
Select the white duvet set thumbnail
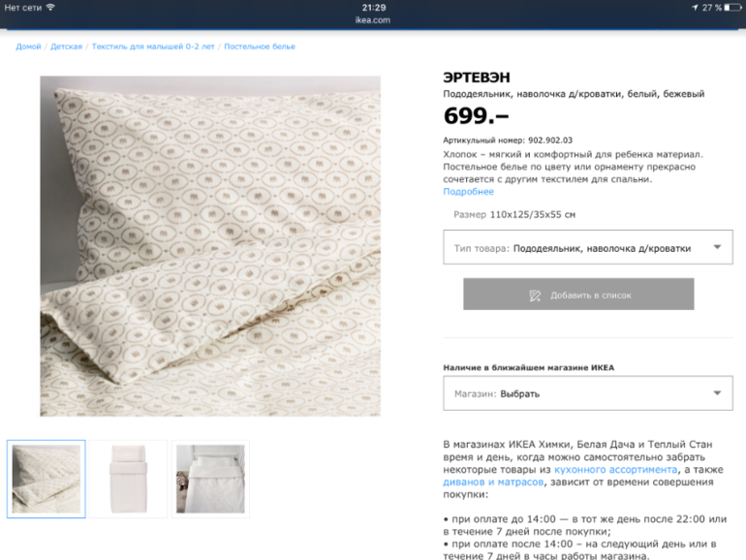coord(129,479)
